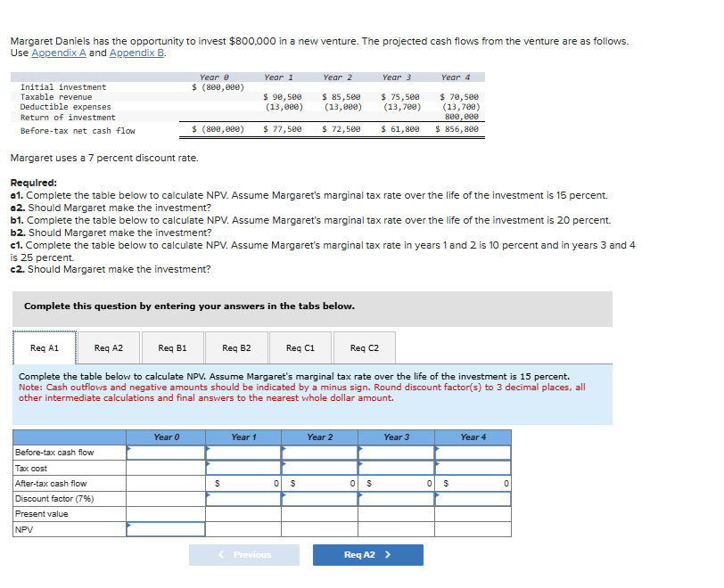
Task: Select Year 3 Tax cost input cell
Action: [x=396, y=468]
